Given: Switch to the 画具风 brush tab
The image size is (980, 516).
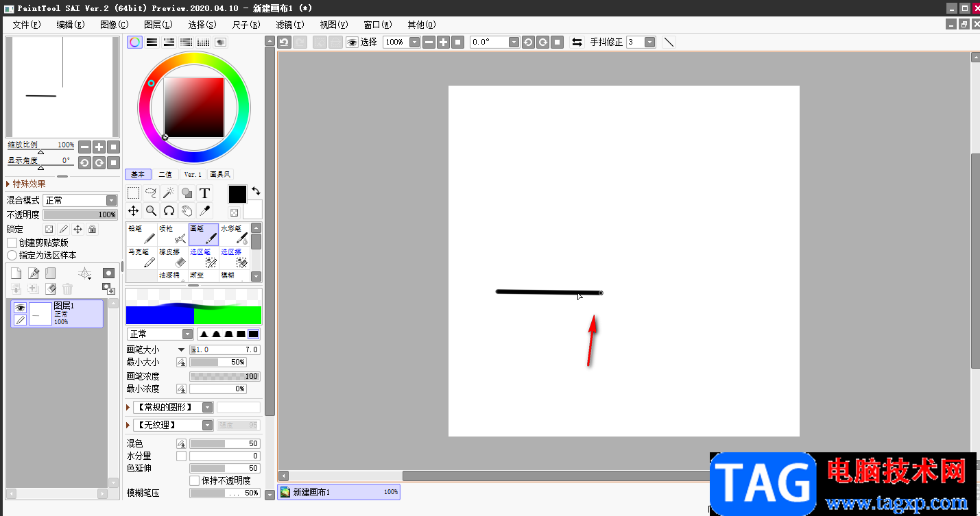Looking at the screenshot, I should pos(220,175).
